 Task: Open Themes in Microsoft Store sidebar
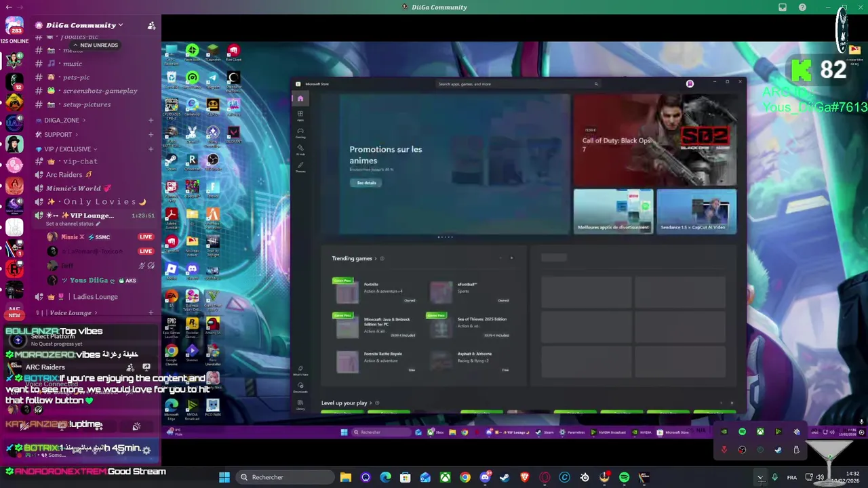click(300, 166)
